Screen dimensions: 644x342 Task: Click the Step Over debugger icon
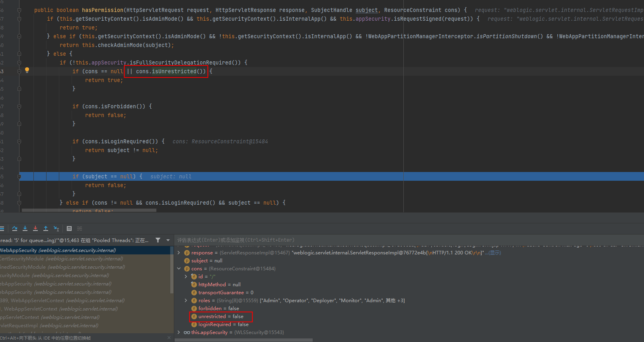[x=15, y=229]
